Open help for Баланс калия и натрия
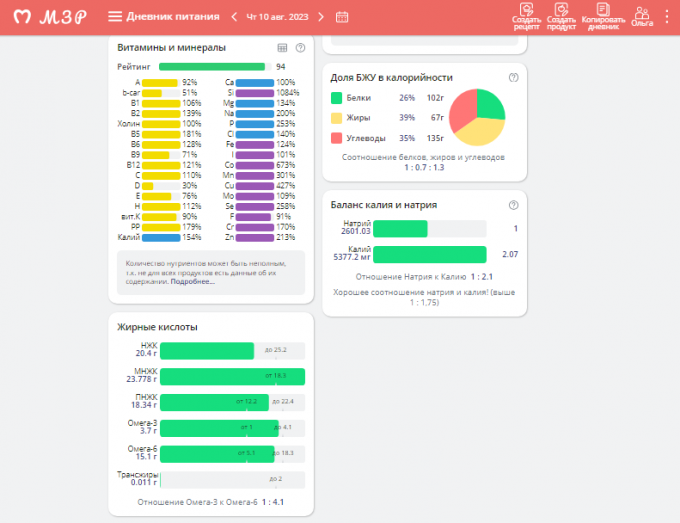This screenshot has width=680, height=523. click(x=513, y=205)
